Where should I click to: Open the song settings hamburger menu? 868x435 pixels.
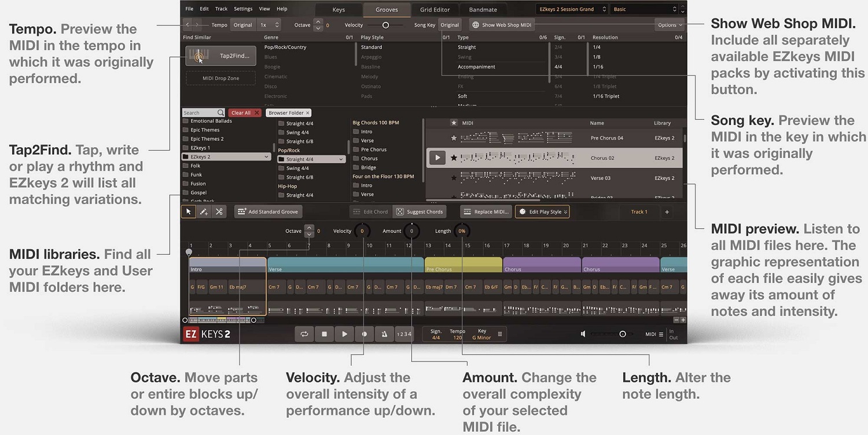click(500, 334)
